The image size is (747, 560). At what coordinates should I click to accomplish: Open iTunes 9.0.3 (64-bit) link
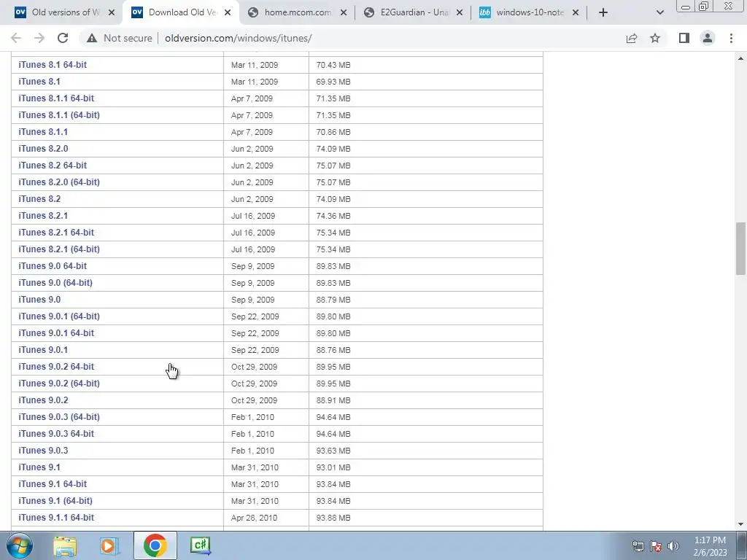click(59, 416)
